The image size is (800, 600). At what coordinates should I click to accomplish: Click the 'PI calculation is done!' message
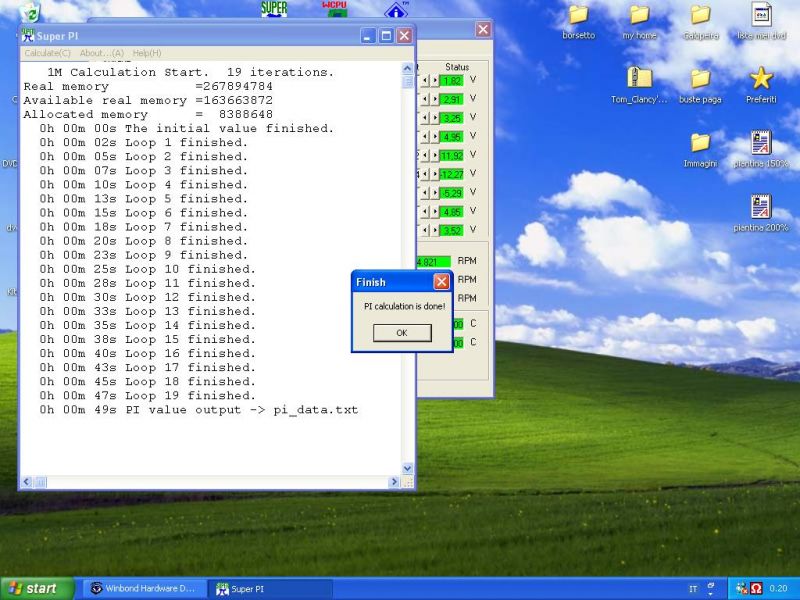[404, 306]
